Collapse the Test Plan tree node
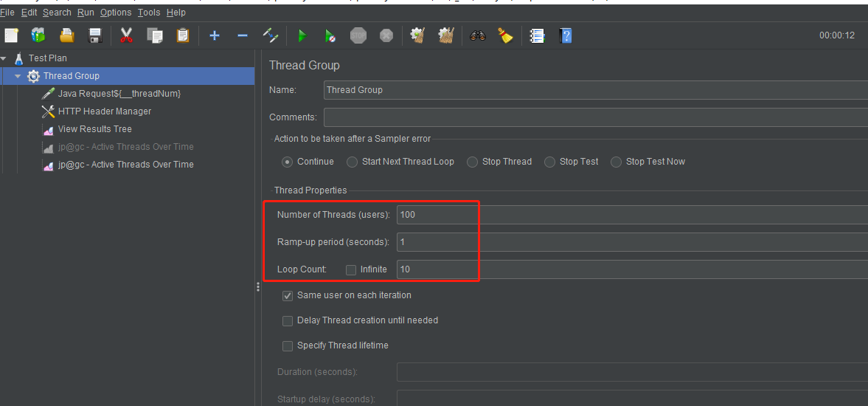 click(4, 58)
